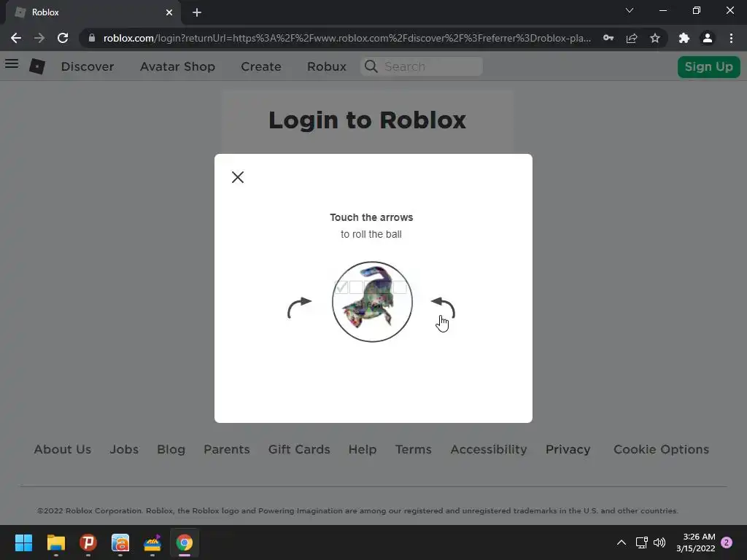Go forward in browser history
Viewport: 747px width, 560px height.
[x=39, y=38]
